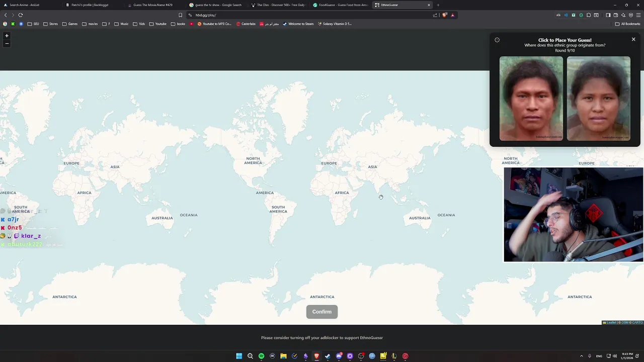This screenshot has height=362, width=644.
Task: Open Brave Shields icon
Action: (x=444, y=15)
